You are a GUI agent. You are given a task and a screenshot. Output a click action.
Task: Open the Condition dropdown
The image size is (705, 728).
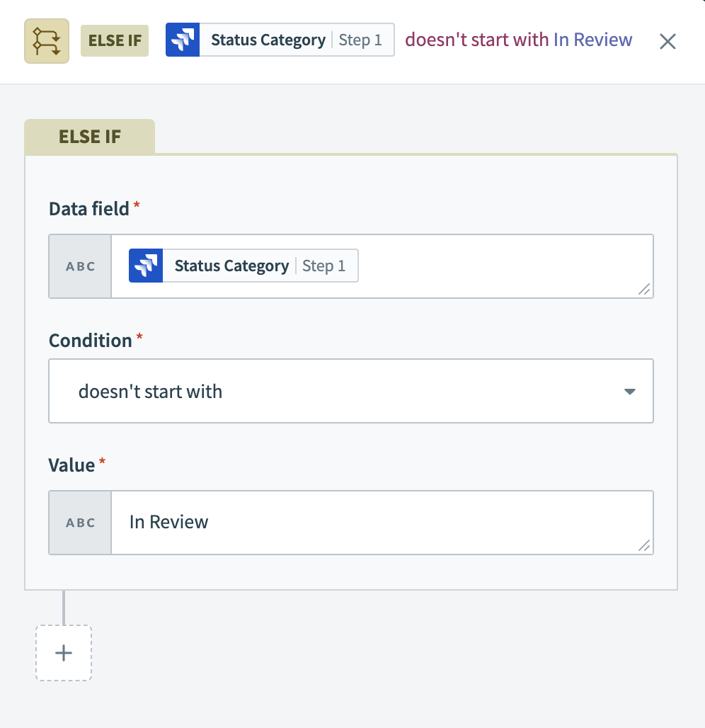point(350,391)
